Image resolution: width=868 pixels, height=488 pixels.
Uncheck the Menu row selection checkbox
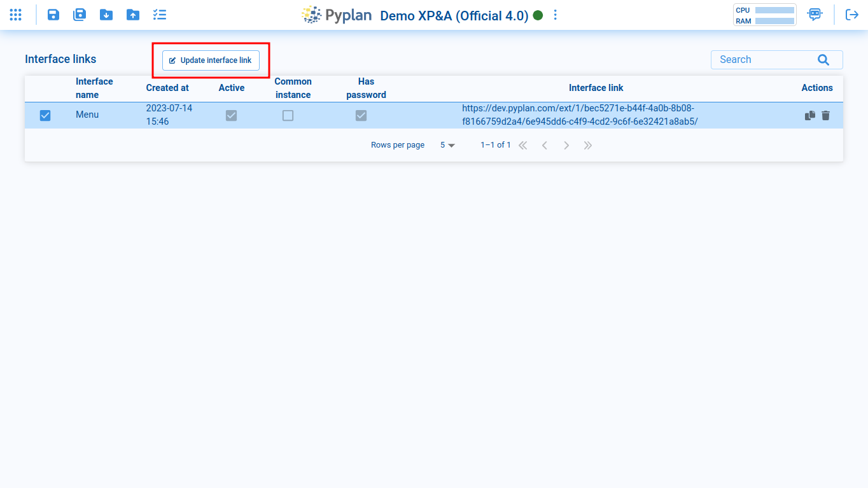(x=45, y=115)
